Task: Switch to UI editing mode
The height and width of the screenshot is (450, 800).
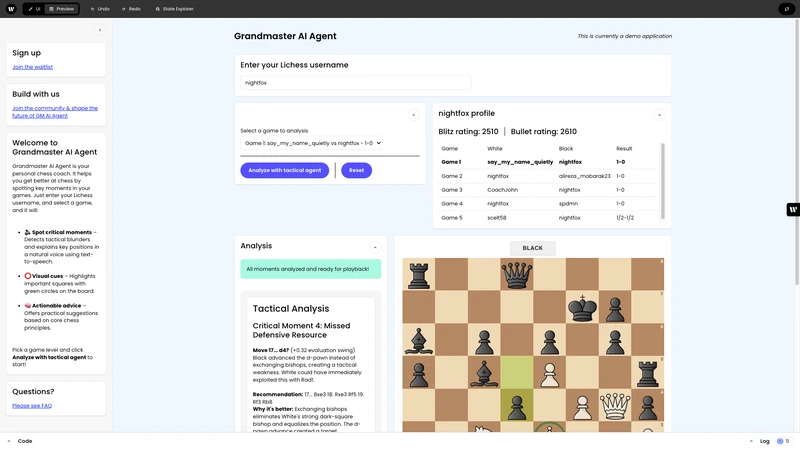Action: point(33,9)
